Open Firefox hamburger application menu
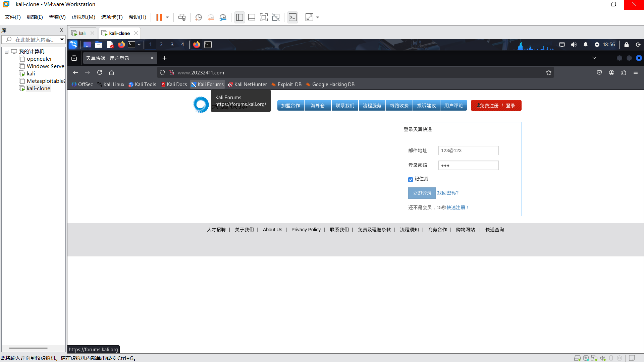Screen dimensions: 644x362 tap(636, 72)
